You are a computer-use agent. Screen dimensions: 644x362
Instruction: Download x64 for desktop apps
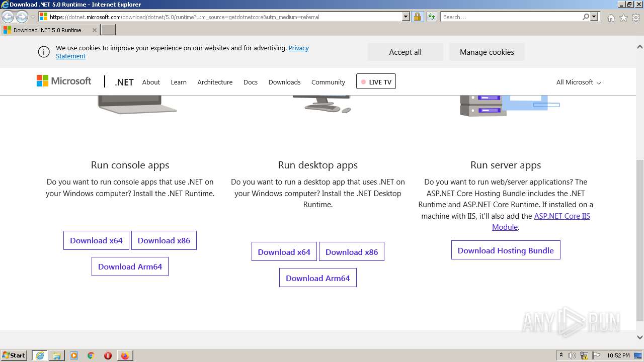coord(284,252)
